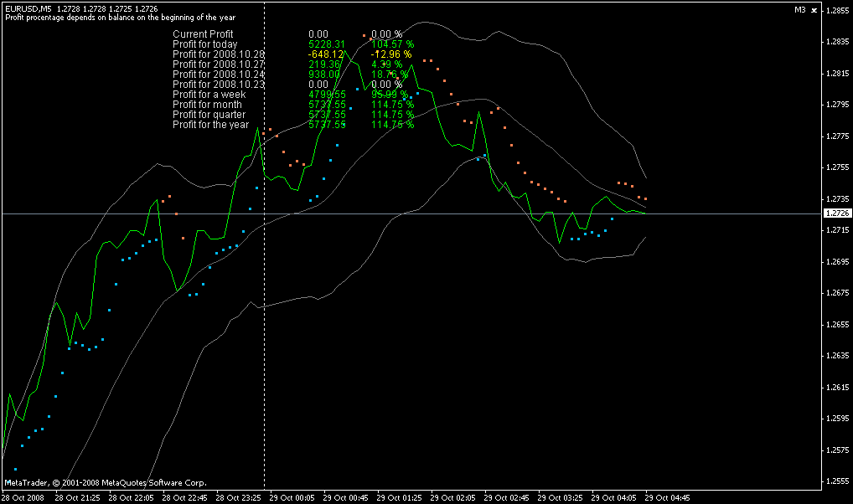The height and width of the screenshot is (504, 853).
Task: Select the 'Profit for quarter' label
Action: (209, 115)
